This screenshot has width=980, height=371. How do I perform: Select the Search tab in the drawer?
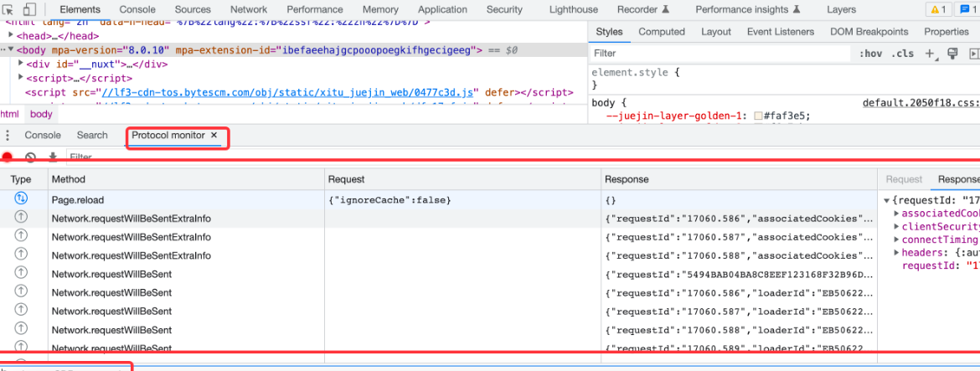92,135
